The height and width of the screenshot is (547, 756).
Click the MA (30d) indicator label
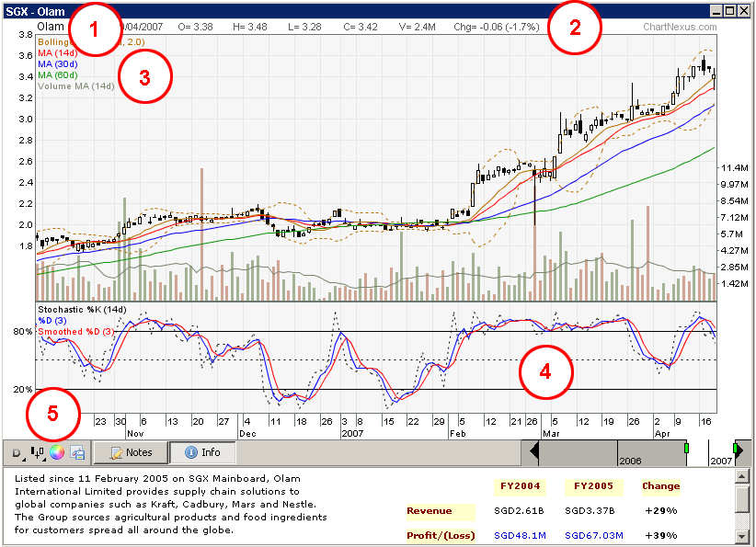[x=57, y=63]
